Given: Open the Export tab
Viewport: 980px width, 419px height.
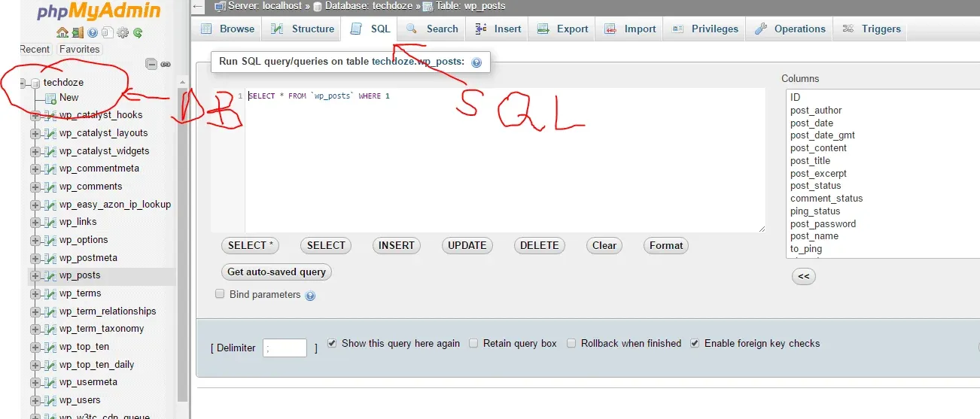Looking at the screenshot, I should click(562, 29).
